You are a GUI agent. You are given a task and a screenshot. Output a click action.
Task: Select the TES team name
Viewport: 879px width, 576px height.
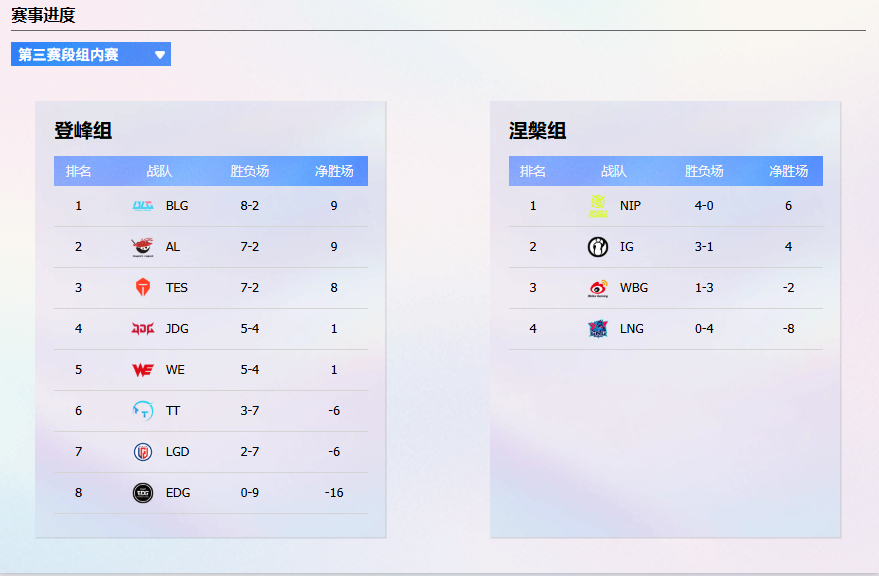click(177, 288)
